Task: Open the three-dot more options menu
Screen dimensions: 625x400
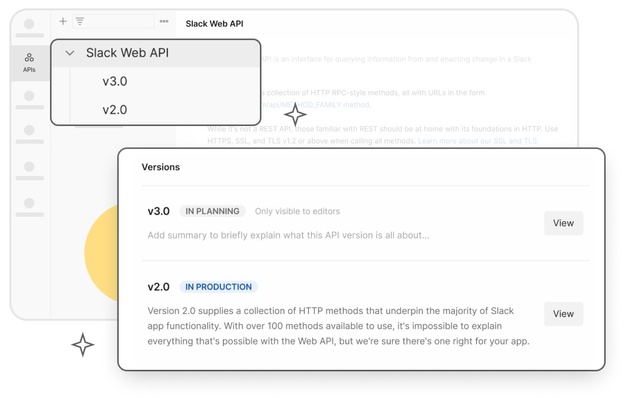Action: point(164,21)
